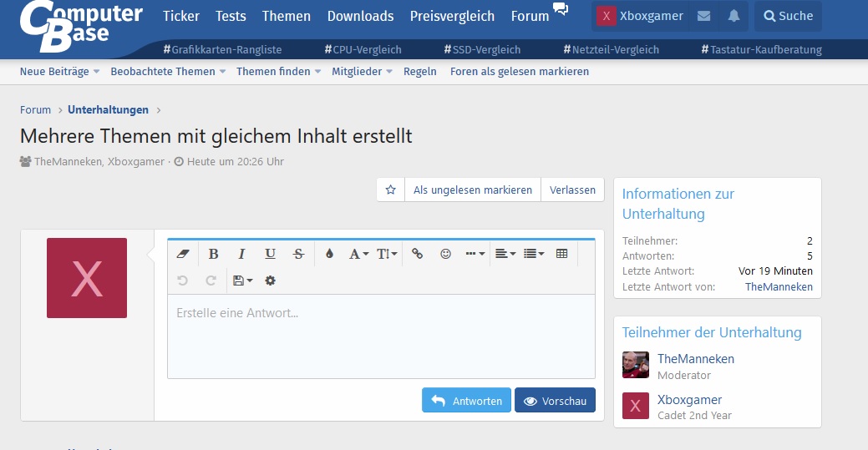Toggle bold formatting in editor
The width and height of the screenshot is (868, 450).
(213, 254)
